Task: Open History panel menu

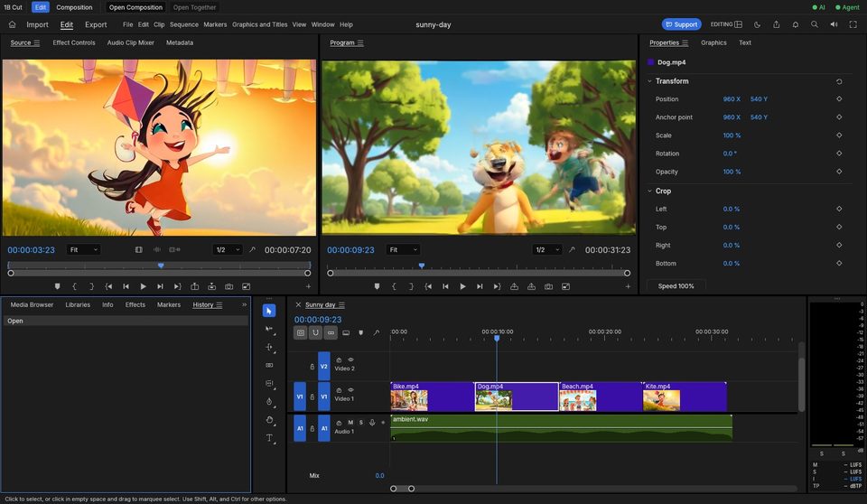Action: click(219, 304)
